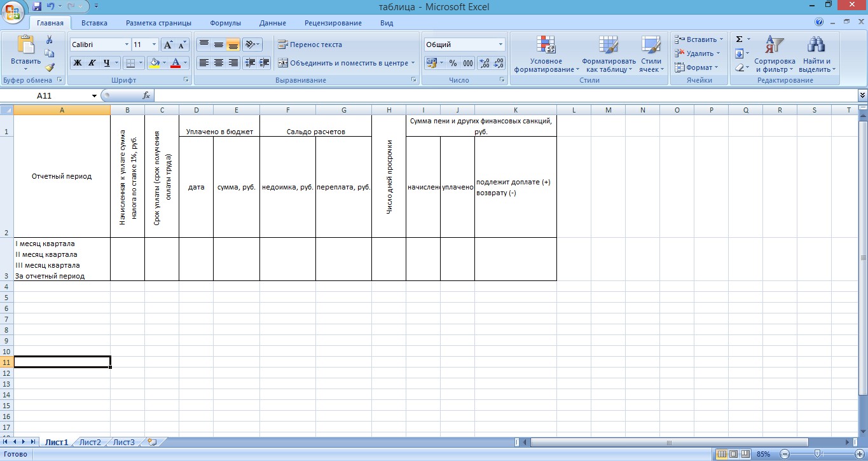Toggle underline Ч formatting
The width and height of the screenshot is (868, 461).
pyautogui.click(x=107, y=63)
